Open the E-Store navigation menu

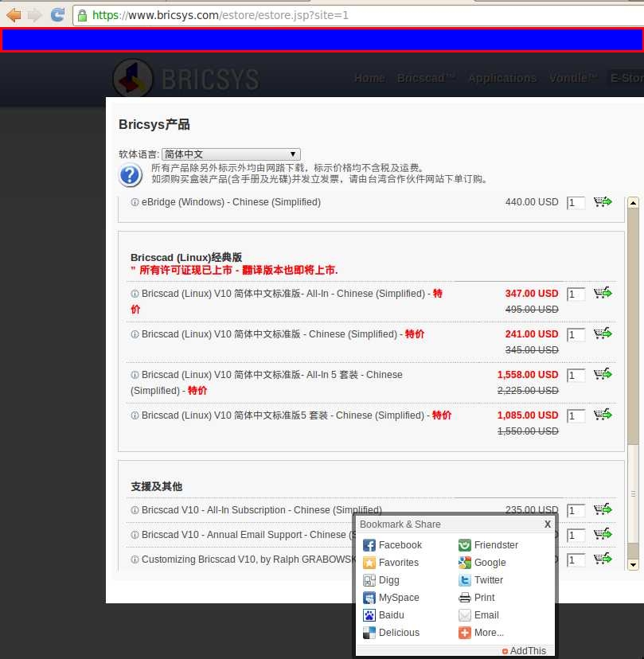626,78
